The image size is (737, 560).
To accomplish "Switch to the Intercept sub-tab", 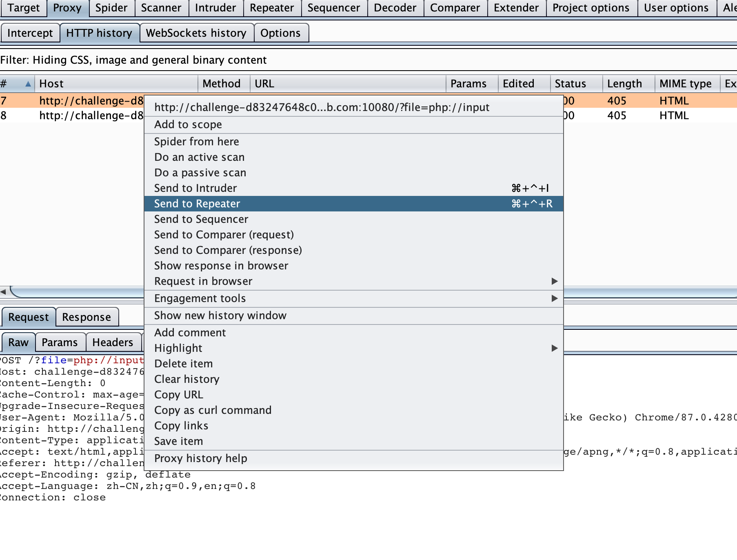I will (30, 33).
